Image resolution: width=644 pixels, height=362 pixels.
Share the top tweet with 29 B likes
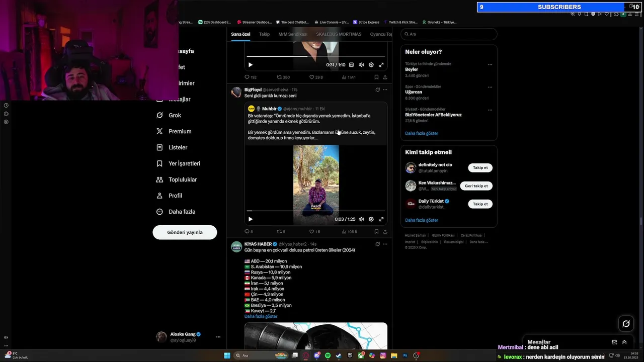(x=385, y=77)
